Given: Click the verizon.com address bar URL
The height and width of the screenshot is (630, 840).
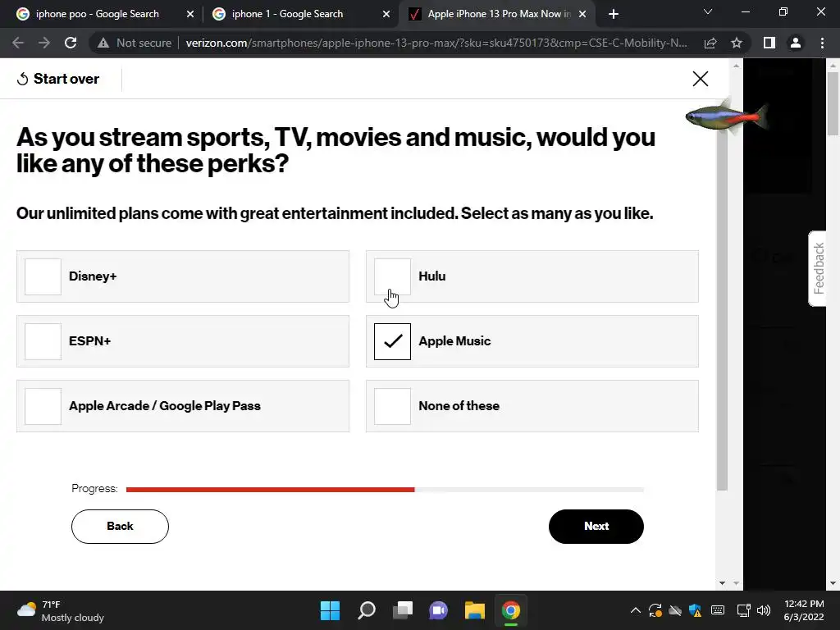Looking at the screenshot, I should click(x=436, y=43).
